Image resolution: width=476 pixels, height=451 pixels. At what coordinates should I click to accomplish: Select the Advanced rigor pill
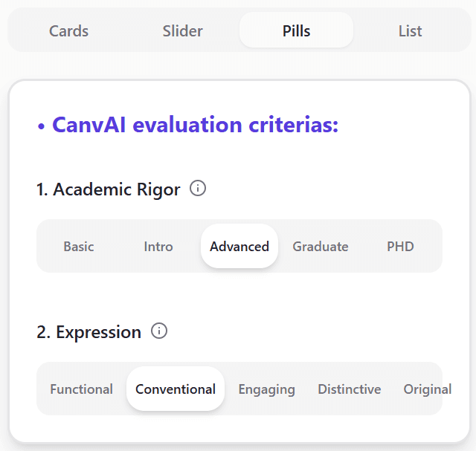[x=239, y=247]
